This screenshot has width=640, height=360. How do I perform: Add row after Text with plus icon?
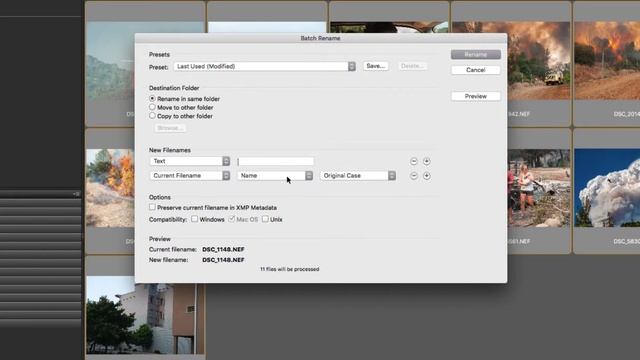427,162
